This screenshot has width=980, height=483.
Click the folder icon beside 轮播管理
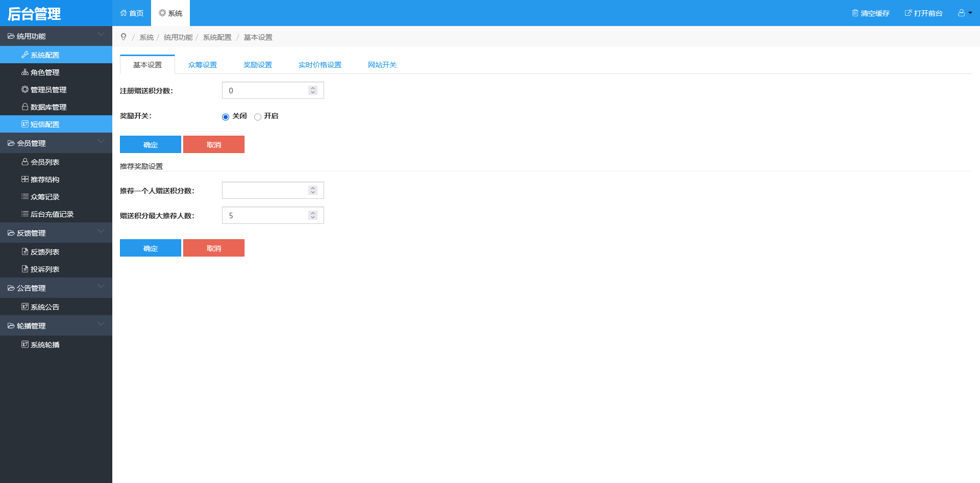(x=11, y=326)
